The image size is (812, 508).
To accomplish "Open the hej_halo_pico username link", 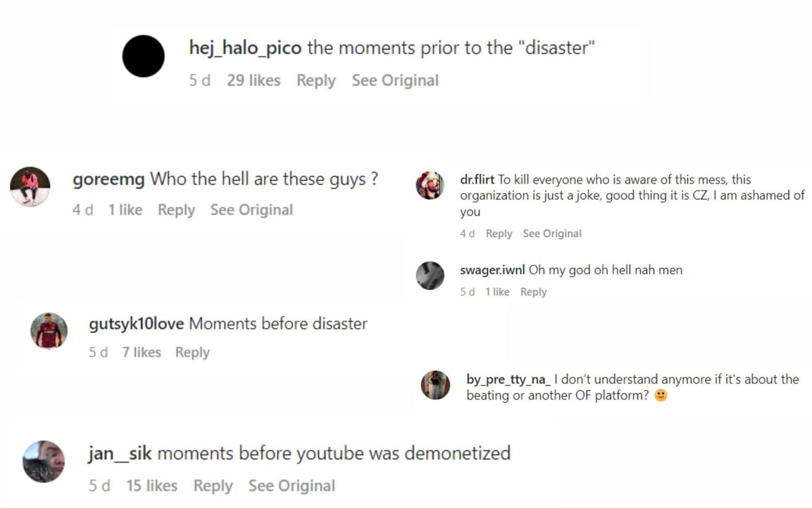I will (x=246, y=49).
